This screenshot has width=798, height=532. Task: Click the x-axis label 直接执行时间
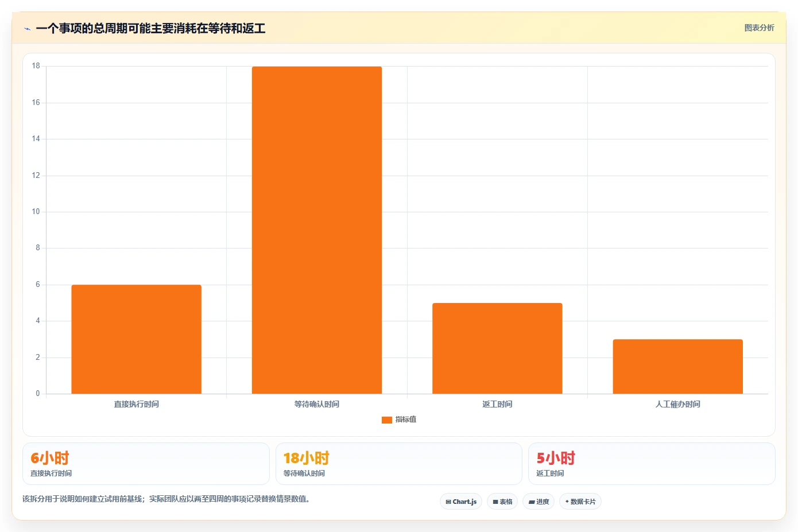136,404
